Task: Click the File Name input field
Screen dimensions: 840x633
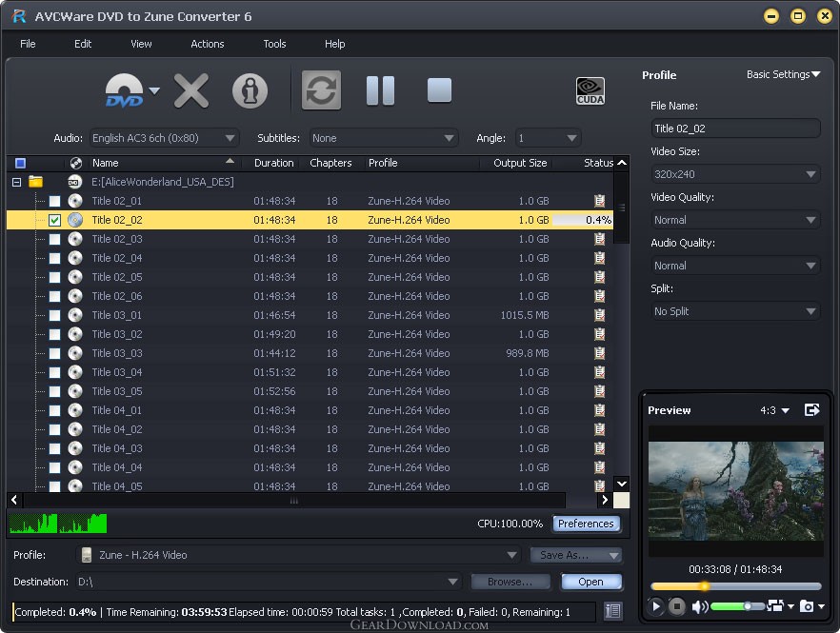Action: coord(735,129)
